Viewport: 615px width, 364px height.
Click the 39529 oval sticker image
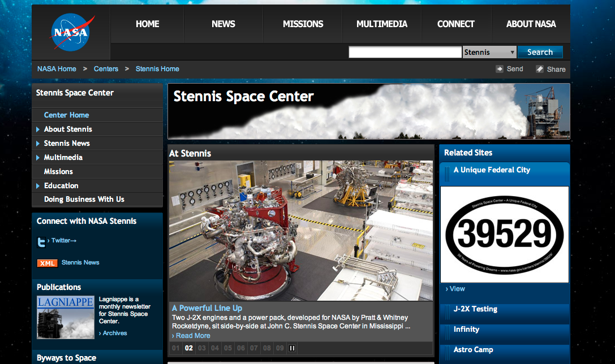[505, 235]
